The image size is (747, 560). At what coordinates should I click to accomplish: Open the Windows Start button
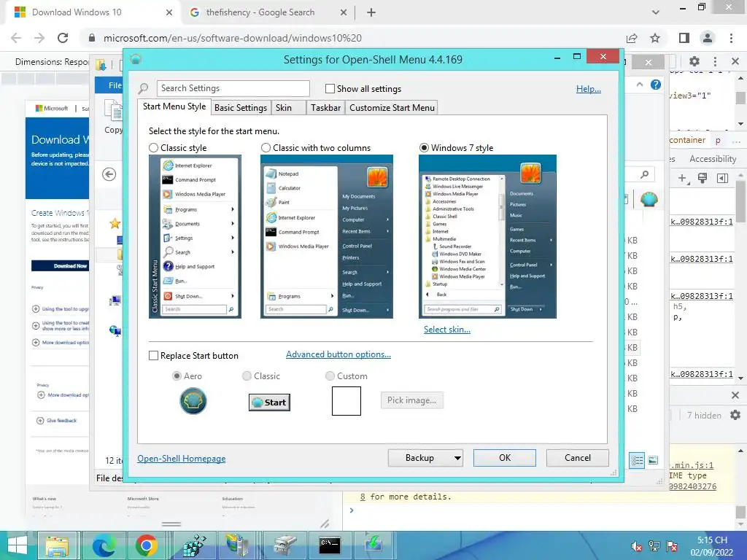[17, 545]
